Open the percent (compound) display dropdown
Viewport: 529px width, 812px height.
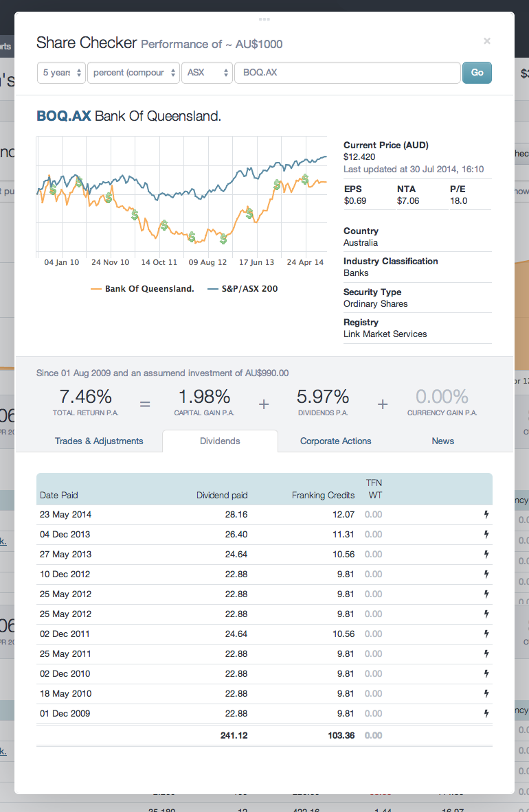tap(133, 72)
